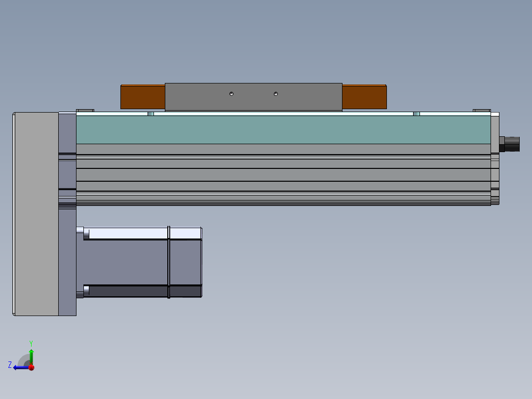Select the right end cap of the actuator
The height and width of the screenshot is (399, 532).
point(495,159)
